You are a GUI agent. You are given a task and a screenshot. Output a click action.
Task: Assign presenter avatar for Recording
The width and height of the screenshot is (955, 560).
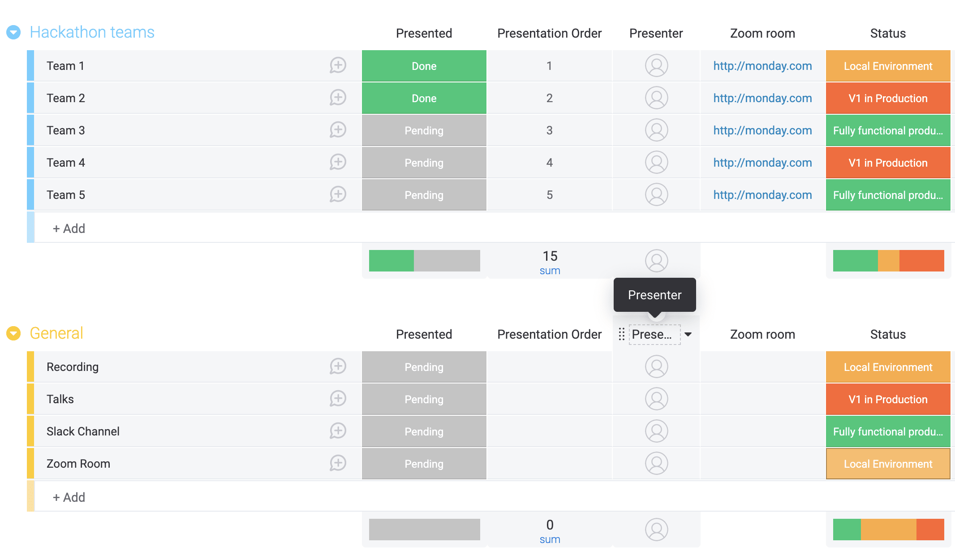pos(656,366)
